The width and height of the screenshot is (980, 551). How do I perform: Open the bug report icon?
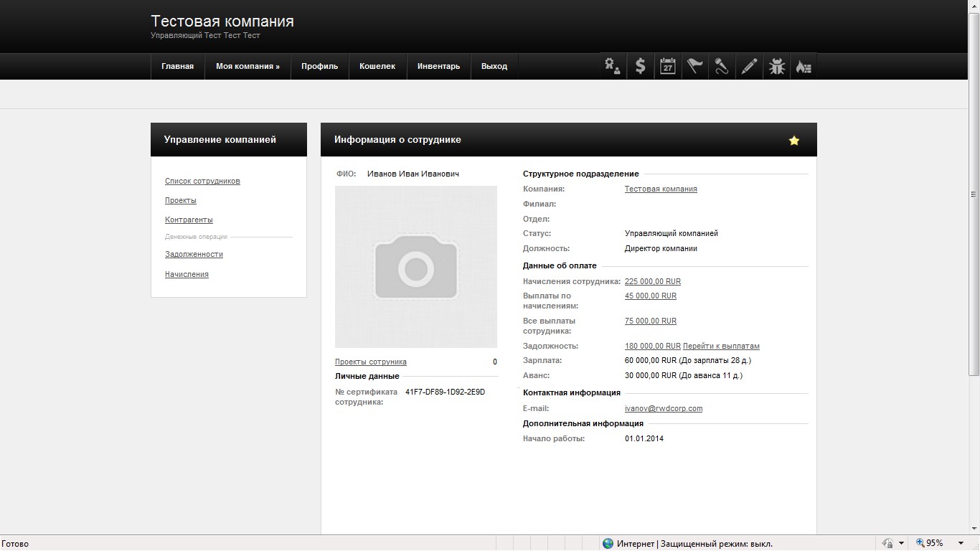(776, 66)
